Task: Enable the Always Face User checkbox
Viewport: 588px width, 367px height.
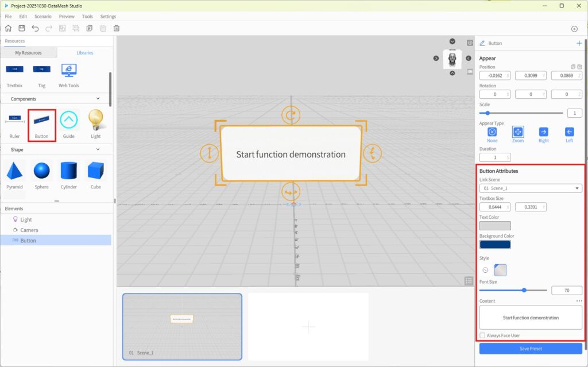Action: click(482, 335)
